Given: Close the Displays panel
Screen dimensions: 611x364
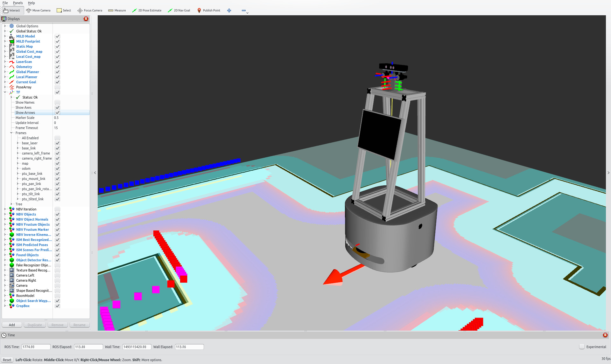Looking at the screenshot, I should [x=86, y=19].
